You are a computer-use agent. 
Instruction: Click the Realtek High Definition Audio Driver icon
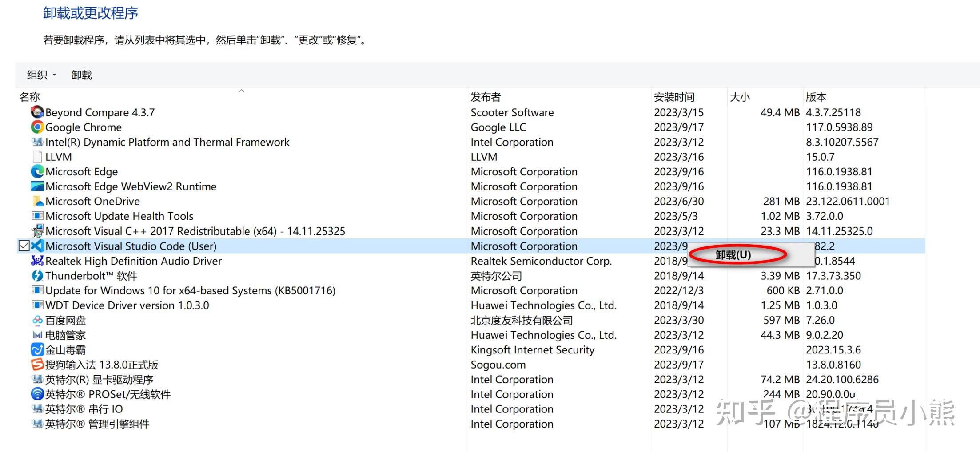tap(37, 261)
